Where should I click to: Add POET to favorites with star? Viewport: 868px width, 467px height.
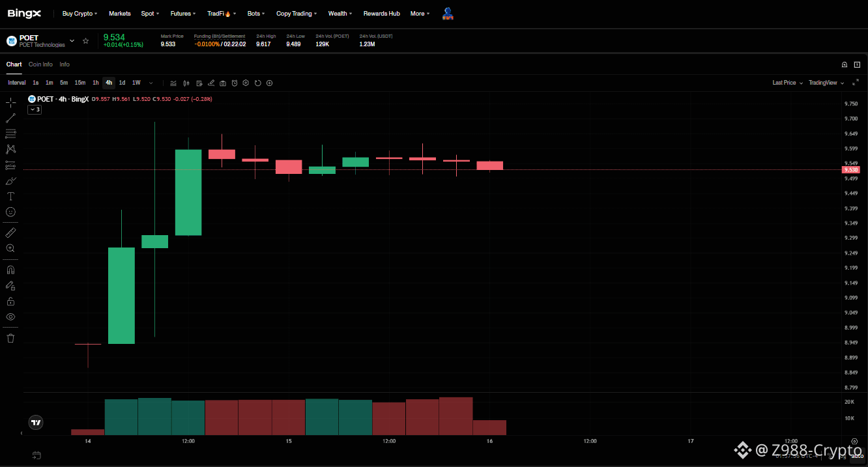[85, 41]
